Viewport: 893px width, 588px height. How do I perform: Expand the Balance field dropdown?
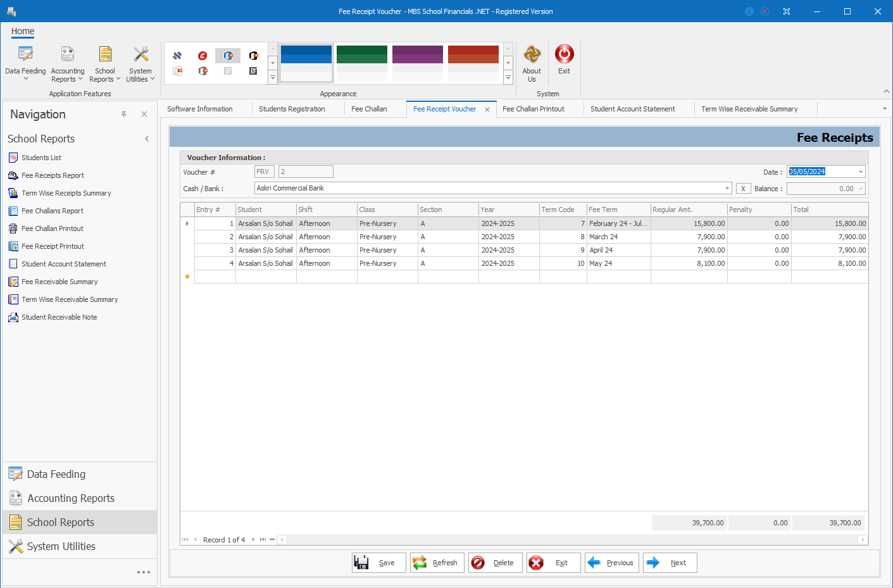(x=860, y=189)
